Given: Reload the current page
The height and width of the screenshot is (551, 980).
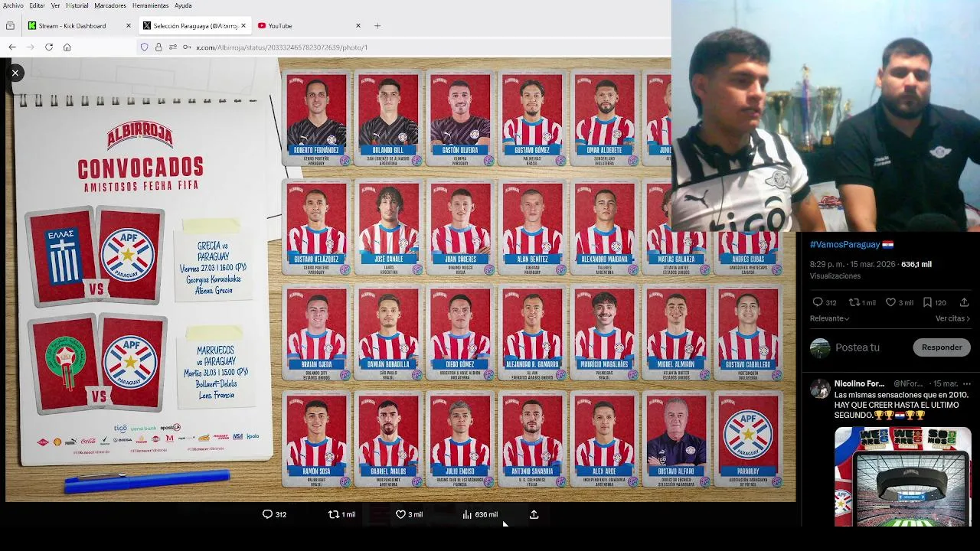Looking at the screenshot, I should (49, 47).
